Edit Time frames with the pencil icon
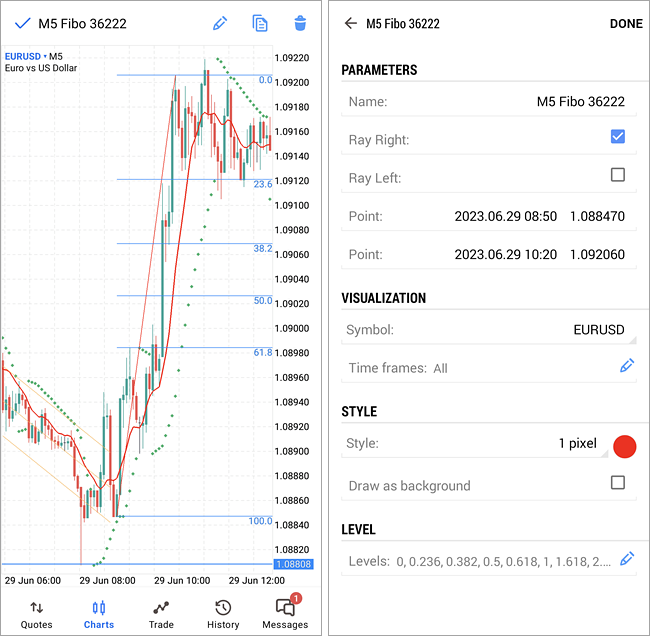The height and width of the screenshot is (636, 650). (x=627, y=367)
